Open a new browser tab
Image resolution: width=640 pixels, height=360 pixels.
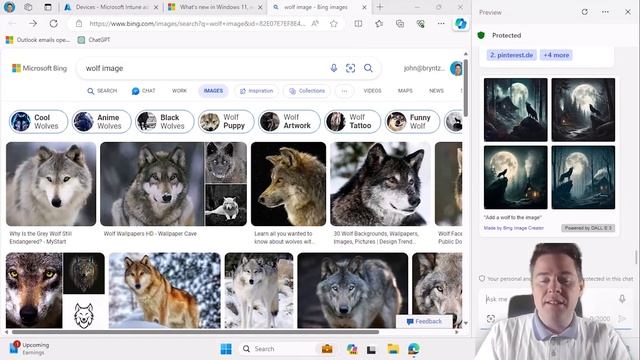click(380, 7)
